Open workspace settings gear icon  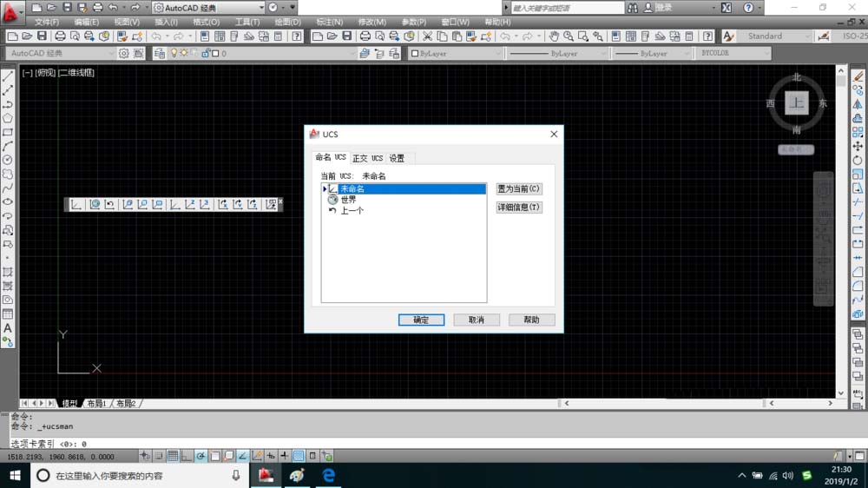coord(124,53)
